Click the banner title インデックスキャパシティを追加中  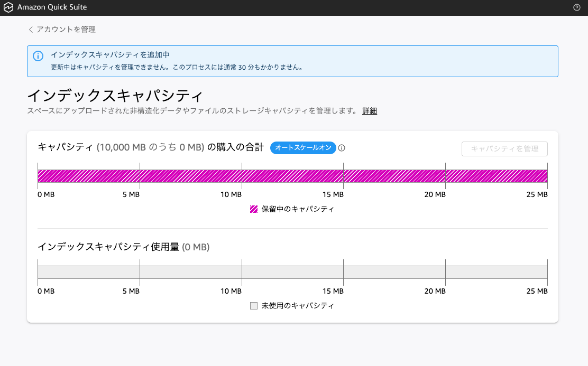tap(109, 54)
